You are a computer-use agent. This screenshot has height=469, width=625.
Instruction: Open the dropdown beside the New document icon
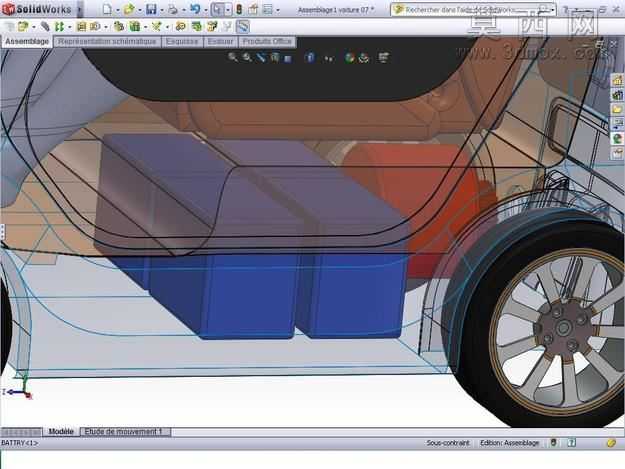point(118,10)
